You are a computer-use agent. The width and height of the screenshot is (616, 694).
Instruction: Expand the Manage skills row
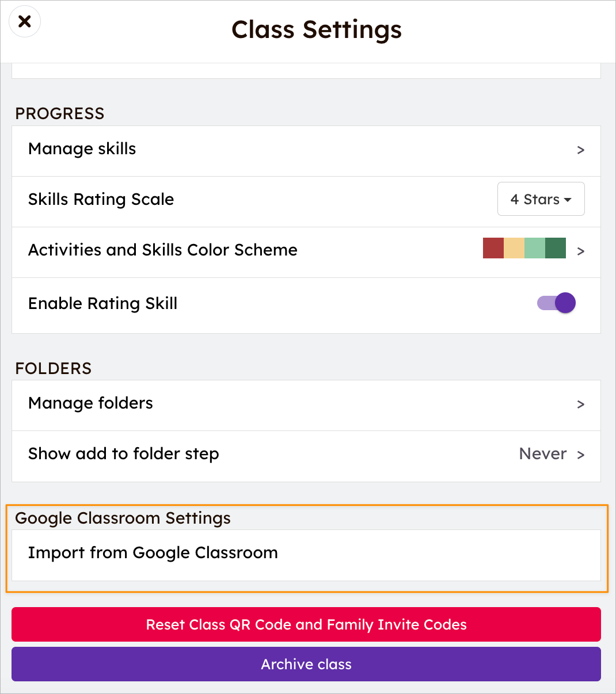click(82, 149)
